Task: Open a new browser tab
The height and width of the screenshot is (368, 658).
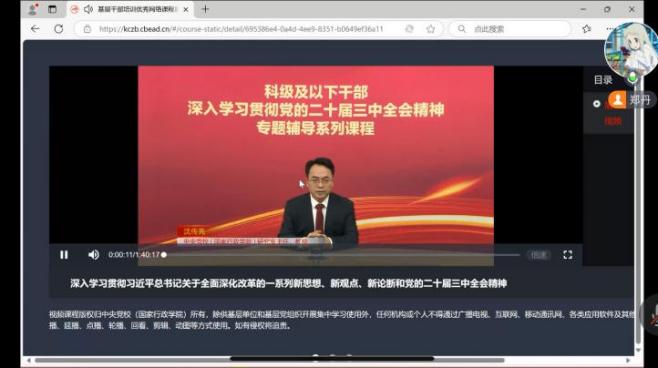Action: tap(205, 9)
